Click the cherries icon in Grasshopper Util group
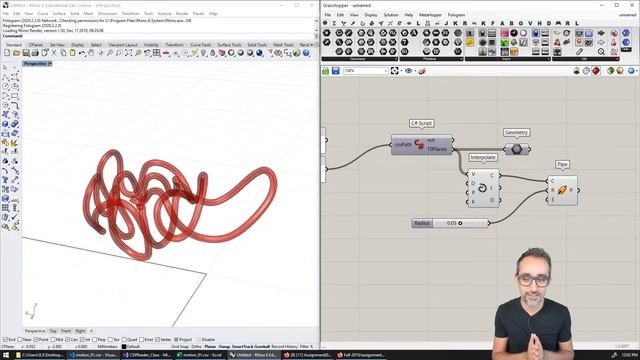 (x=557, y=42)
